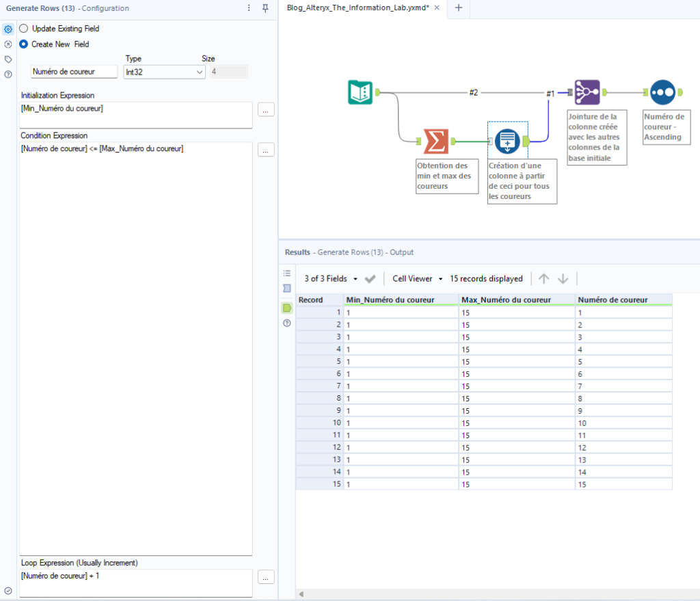Open the Results metadata icon

[287, 289]
